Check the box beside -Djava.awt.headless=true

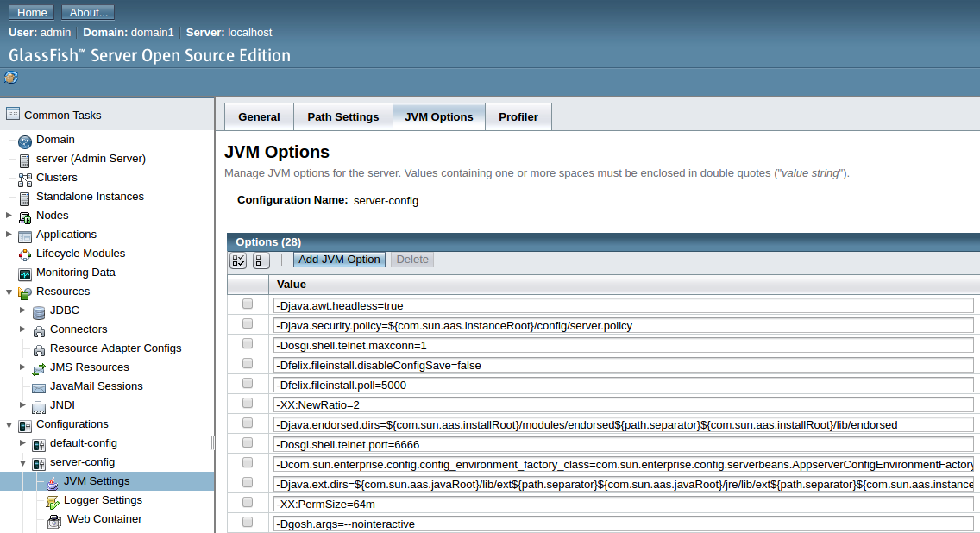coord(248,304)
